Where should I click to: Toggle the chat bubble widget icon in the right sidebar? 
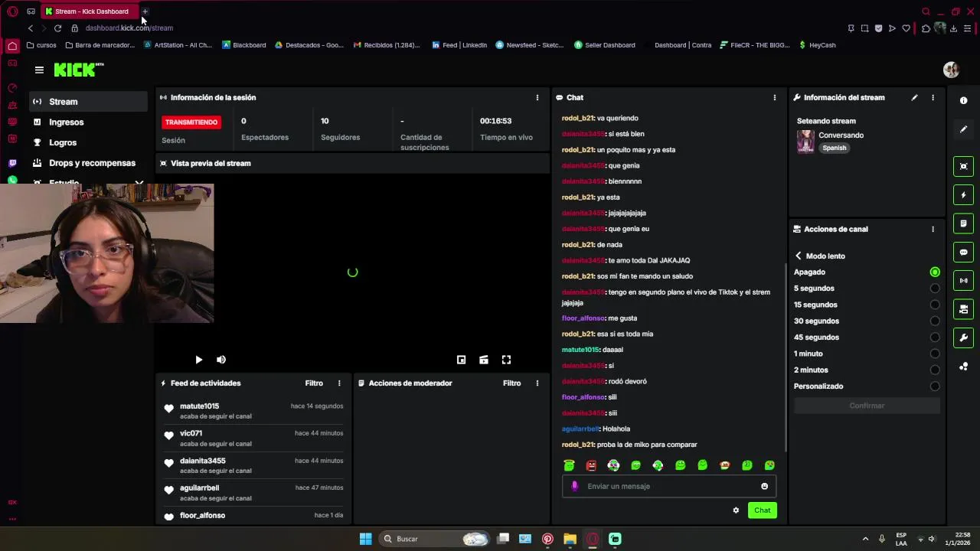click(x=963, y=252)
